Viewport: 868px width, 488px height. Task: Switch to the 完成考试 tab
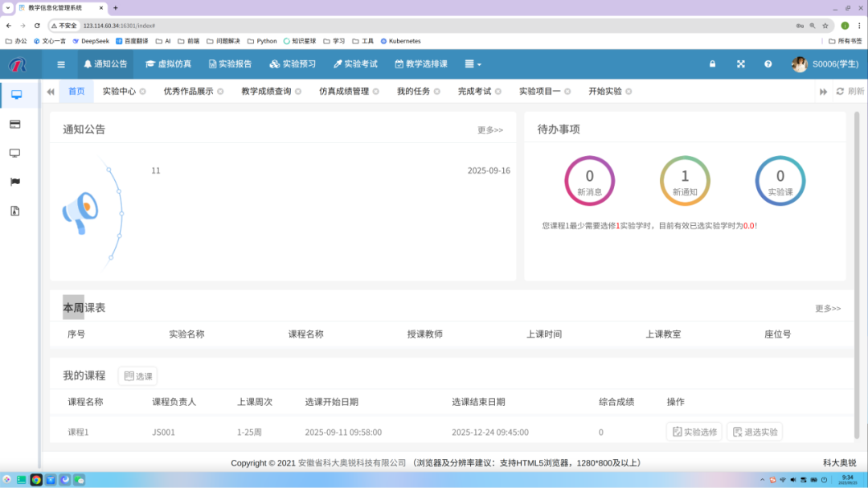click(474, 92)
